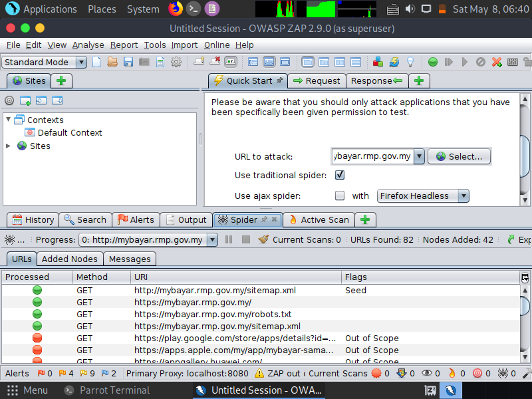Screen dimensions: 532x399
Task: Collapse the Contexts tree node
Action: (8, 120)
